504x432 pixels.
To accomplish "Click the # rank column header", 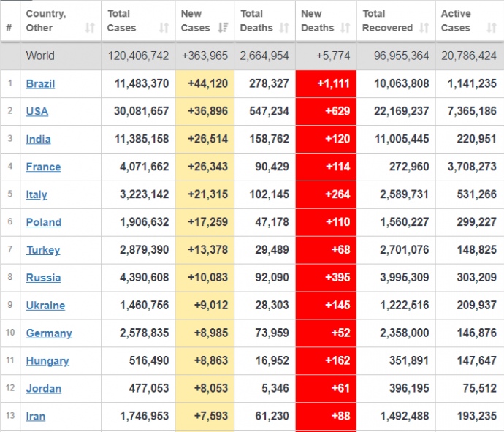I will [9, 29].
